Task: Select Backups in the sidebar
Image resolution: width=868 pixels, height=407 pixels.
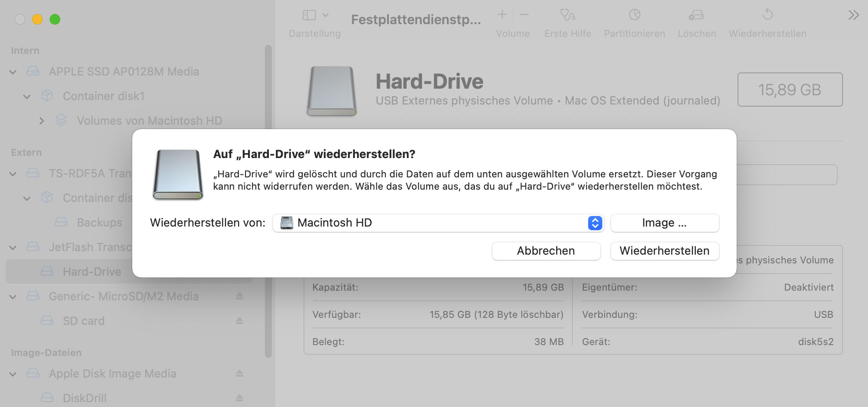Action: point(99,223)
